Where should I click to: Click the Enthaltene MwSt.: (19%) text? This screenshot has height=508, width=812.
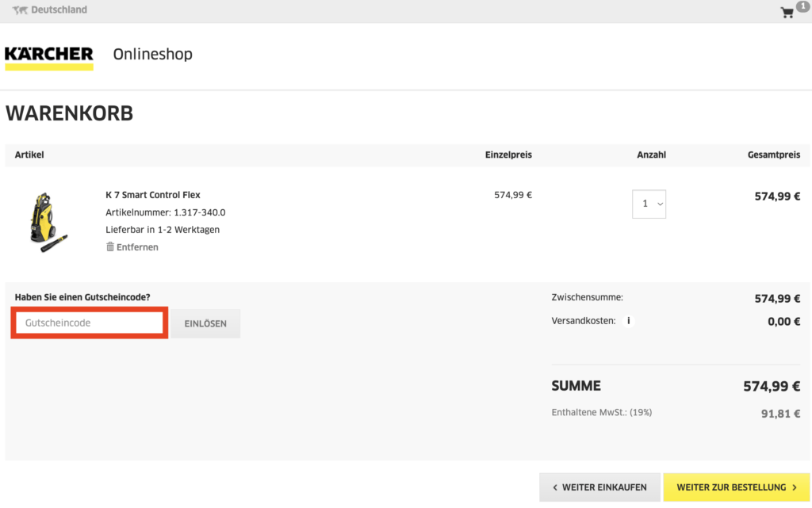(x=602, y=412)
